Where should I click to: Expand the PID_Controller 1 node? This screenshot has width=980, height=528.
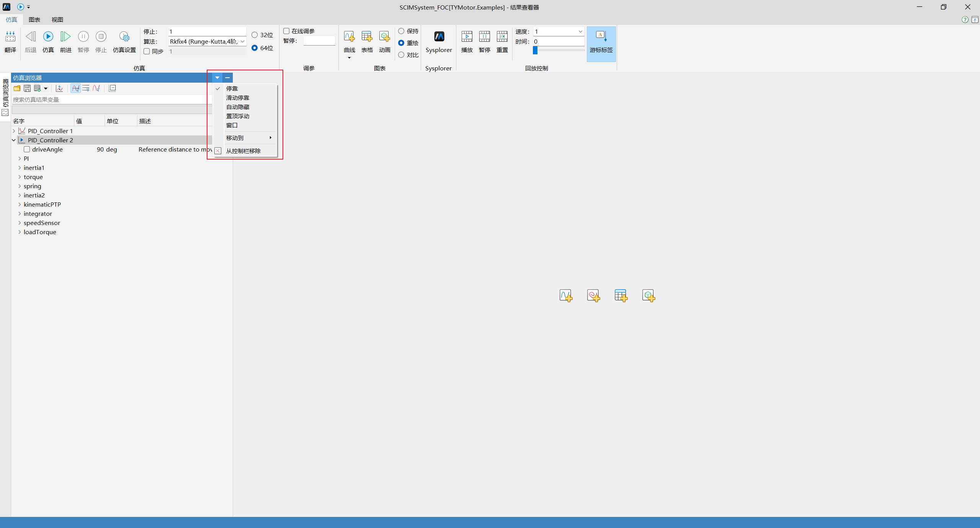(14, 131)
